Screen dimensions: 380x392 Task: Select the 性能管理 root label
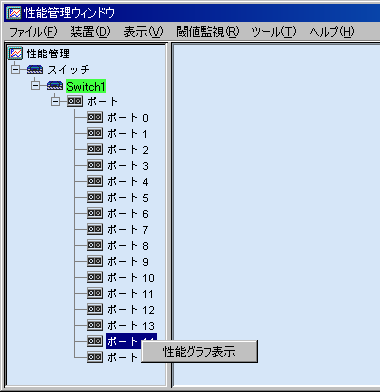48,53
